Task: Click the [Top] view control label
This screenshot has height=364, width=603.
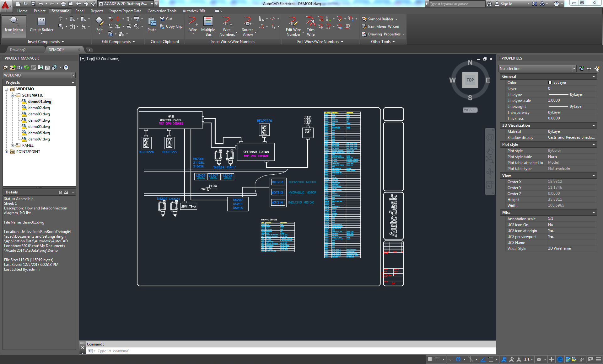Action: pos(90,59)
